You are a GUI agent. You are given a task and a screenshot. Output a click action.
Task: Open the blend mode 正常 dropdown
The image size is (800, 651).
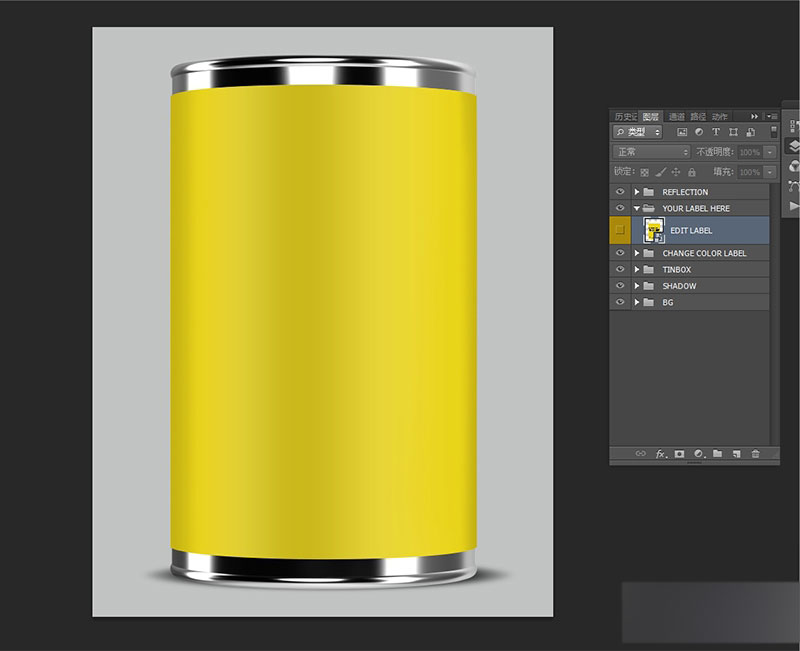[652, 152]
